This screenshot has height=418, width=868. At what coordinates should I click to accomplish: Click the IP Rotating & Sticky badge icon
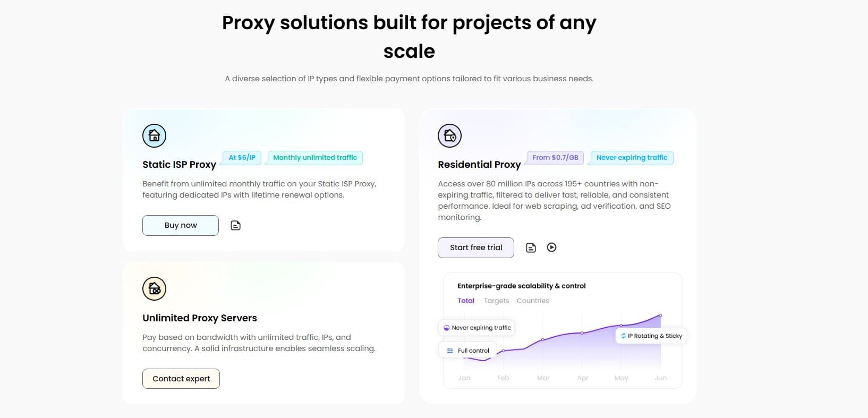point(624,336)
